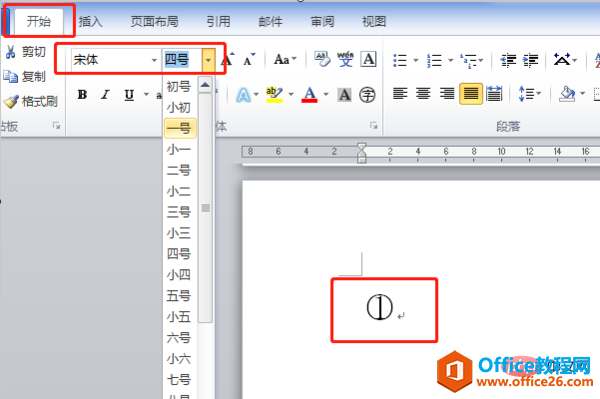
Task: Apply the yellow text highlight color
Action: tap(274, 94)
